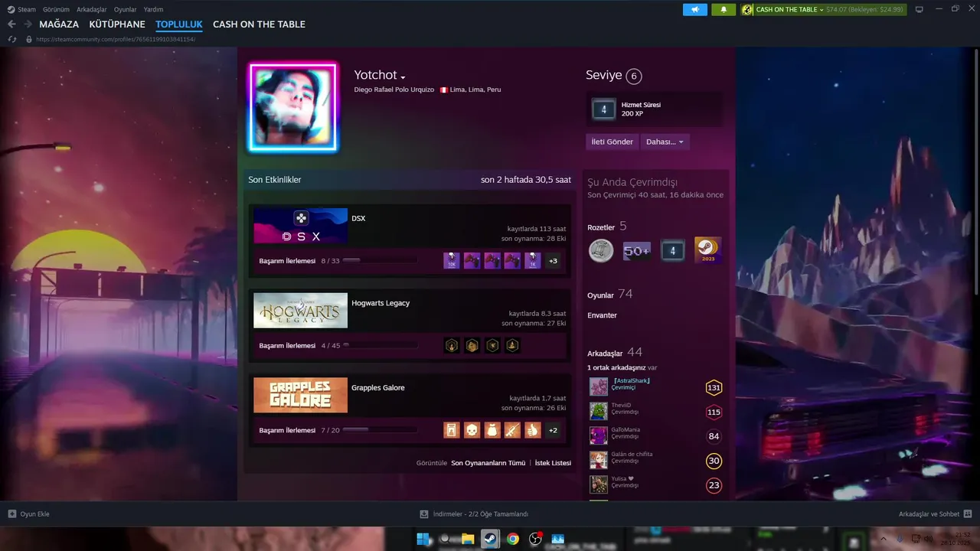This screenshot has height=551, width=980.
Task: Open Google Chrome from the taskbar
Action: tap(513, 539)
